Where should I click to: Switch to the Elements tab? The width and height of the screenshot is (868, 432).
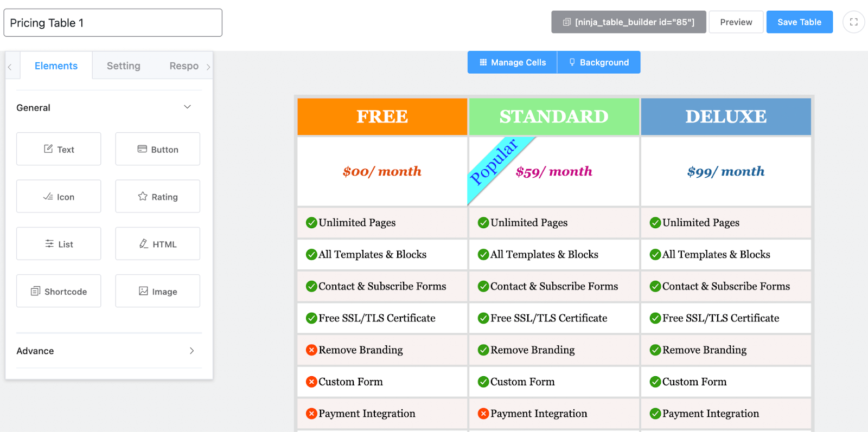(x=56, y=66)
